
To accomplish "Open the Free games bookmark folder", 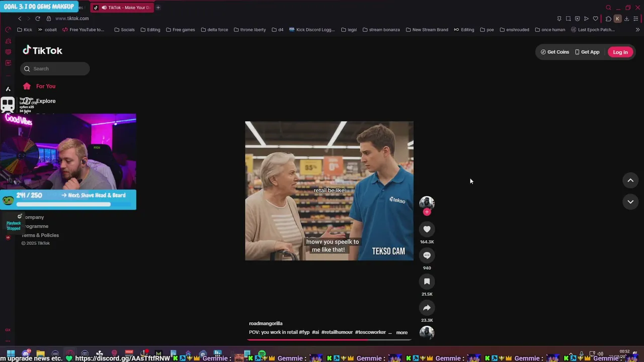I will pos(180,30).
